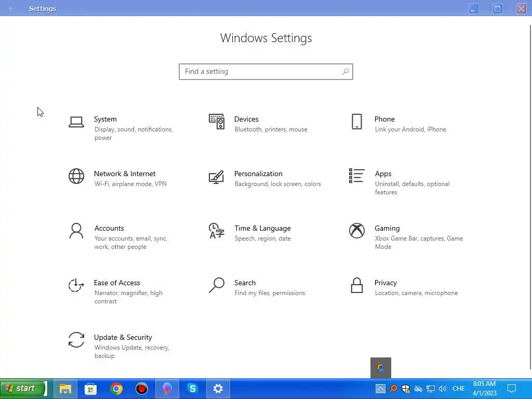
Task: Open the Action Center notification icon
Action: click(512, 389)
